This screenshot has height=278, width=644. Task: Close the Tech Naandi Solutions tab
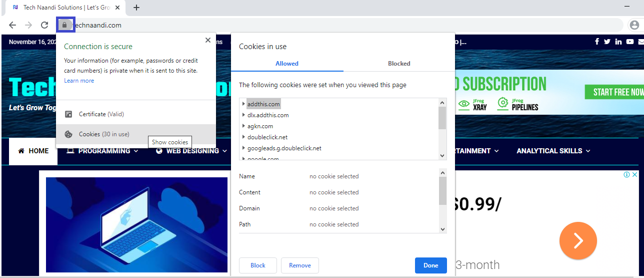pos(118,8)
